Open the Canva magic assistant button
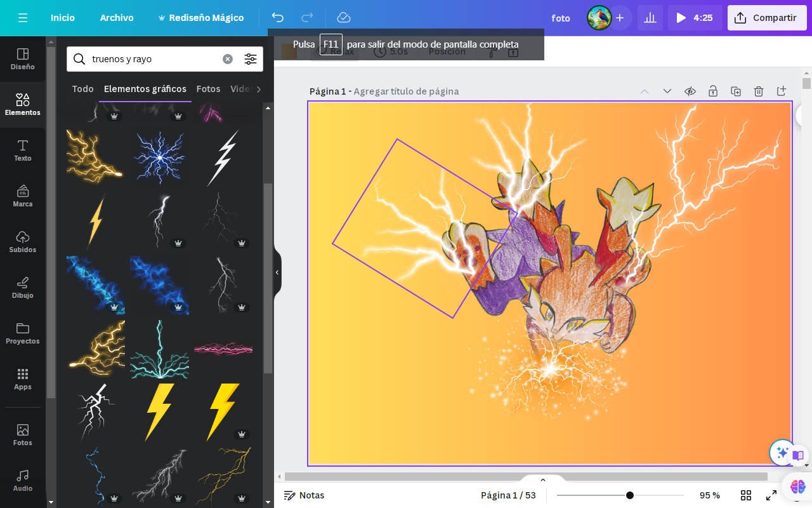 click(783, 453)
